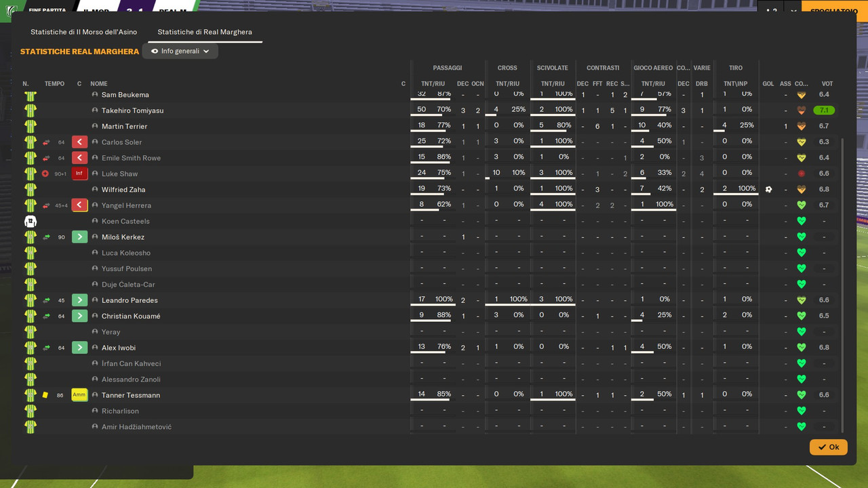Click Luke Shaw's Inf injury badge
Screen dimensions: 868x488
80,174
